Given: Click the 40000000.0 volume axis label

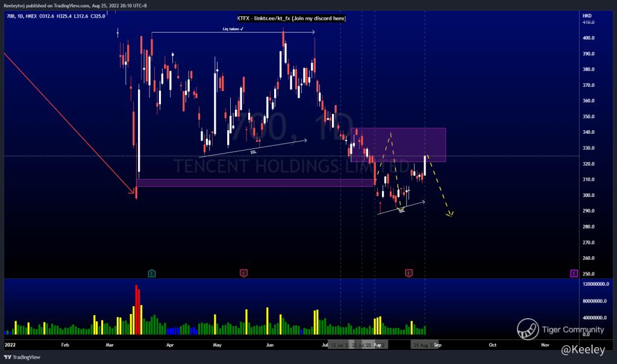Looking at the screenshot, I should 595,318.
